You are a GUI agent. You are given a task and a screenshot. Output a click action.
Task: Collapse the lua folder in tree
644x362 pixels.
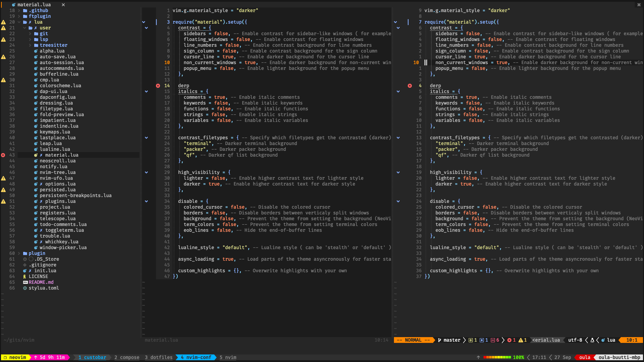click(x=19, y=22)
